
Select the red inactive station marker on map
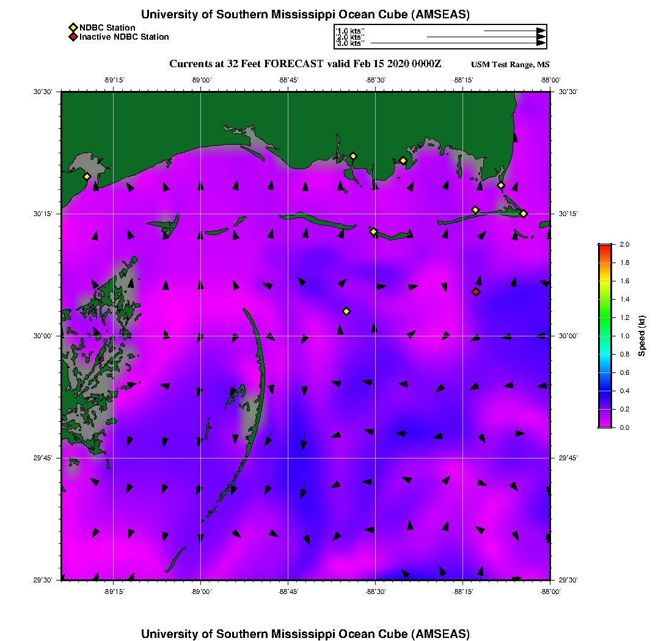click(476, 292)
